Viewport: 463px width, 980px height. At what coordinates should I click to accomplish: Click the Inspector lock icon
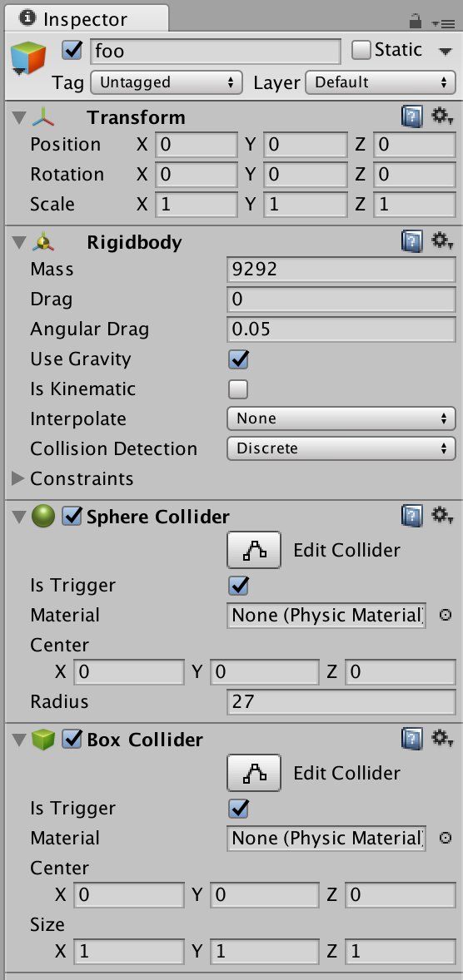(416, 22)
